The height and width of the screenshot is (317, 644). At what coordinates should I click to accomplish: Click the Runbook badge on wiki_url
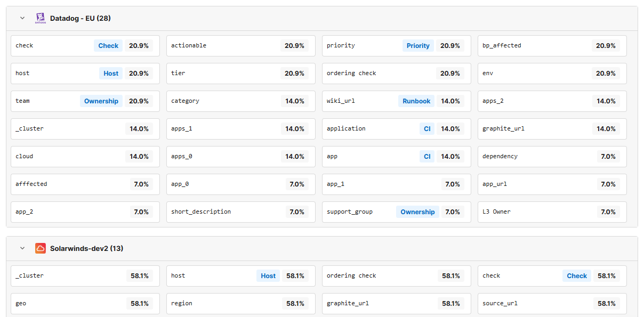point(416,101)
